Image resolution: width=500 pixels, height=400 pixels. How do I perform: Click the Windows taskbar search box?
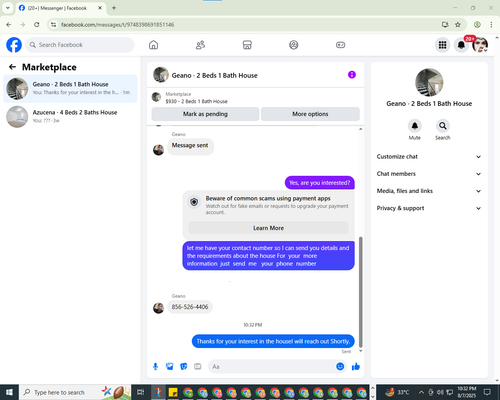(x=75, y=392)
